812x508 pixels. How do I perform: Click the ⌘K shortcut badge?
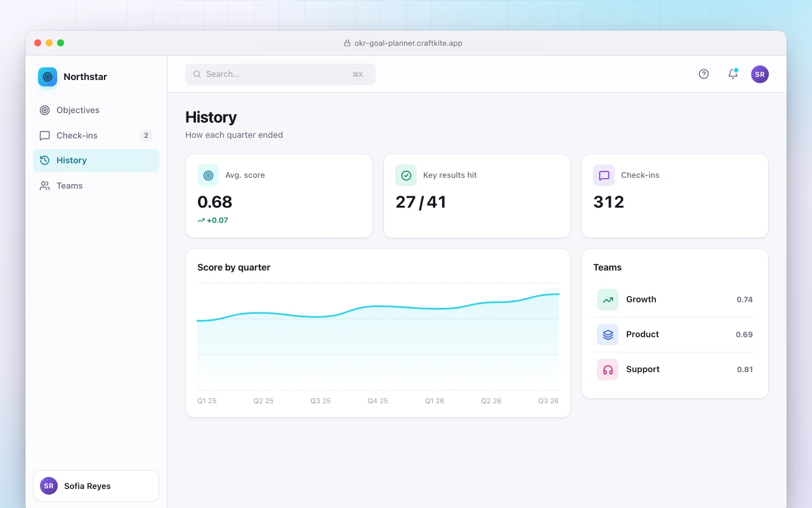pyautogui.click(x=358, y=74)
